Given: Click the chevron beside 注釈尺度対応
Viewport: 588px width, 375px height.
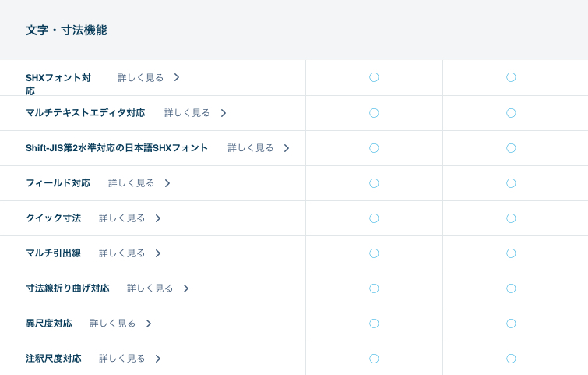Looking at the screenshot, I should pyautogui.click(x=158, y=359).
